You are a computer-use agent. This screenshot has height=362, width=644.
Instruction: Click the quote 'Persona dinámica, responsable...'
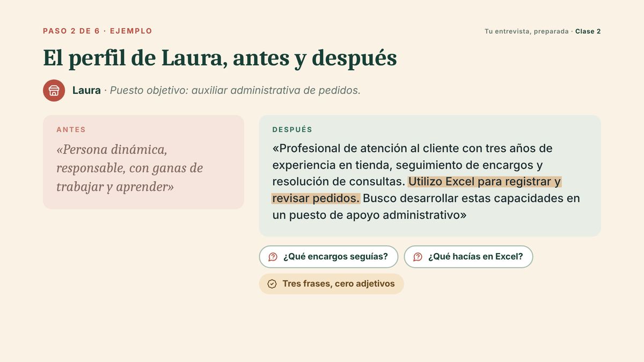129,168
